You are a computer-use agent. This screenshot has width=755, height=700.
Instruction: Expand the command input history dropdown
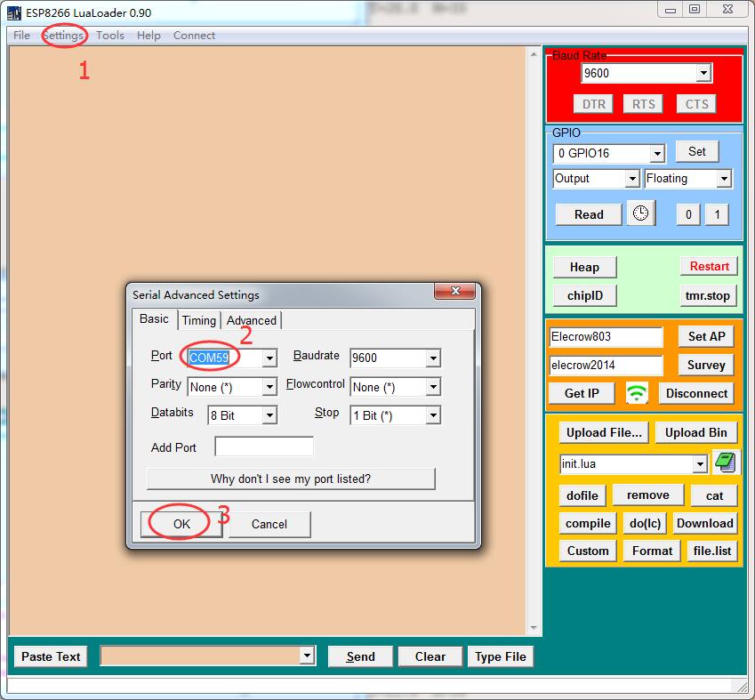click(x=307, y=656)
